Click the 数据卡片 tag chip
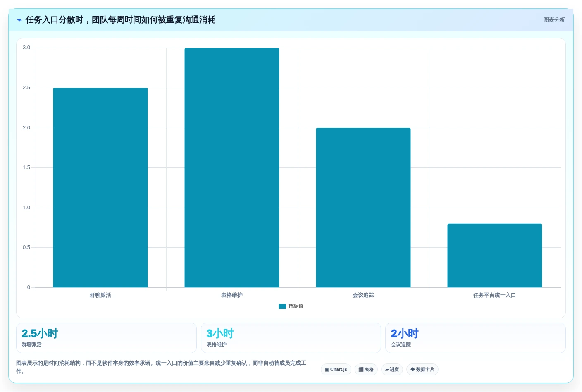This screenshot has width=582, height=392. click(422, 369)
